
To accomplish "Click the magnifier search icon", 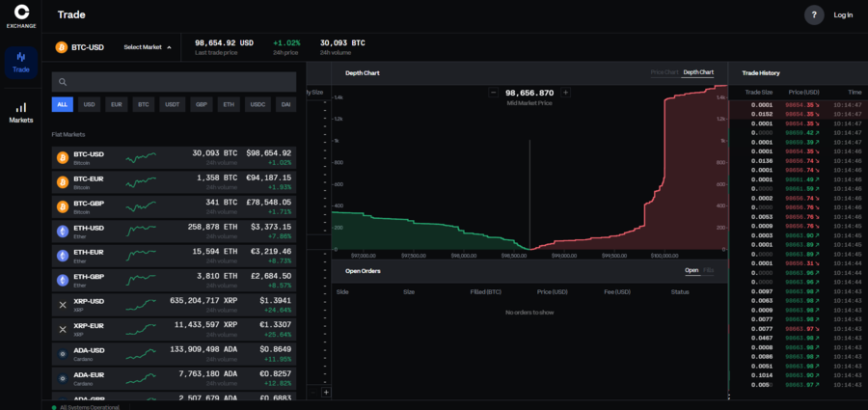I will [63, 82].
